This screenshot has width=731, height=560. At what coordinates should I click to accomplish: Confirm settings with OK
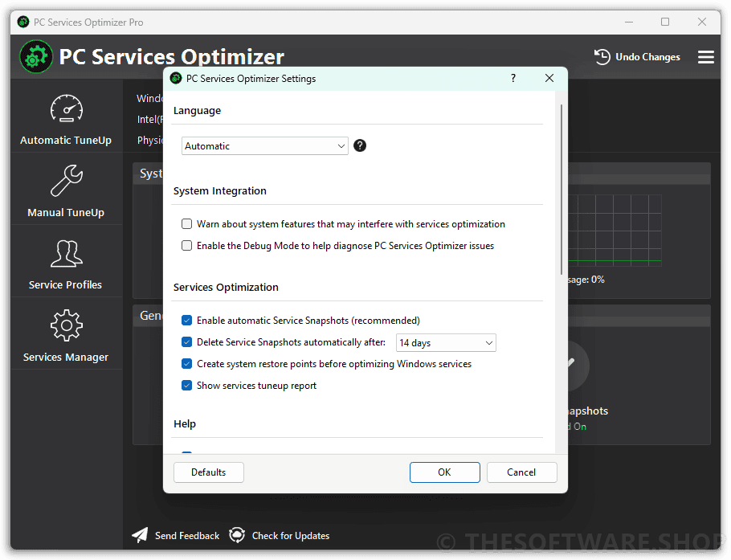tap(445, 472)
